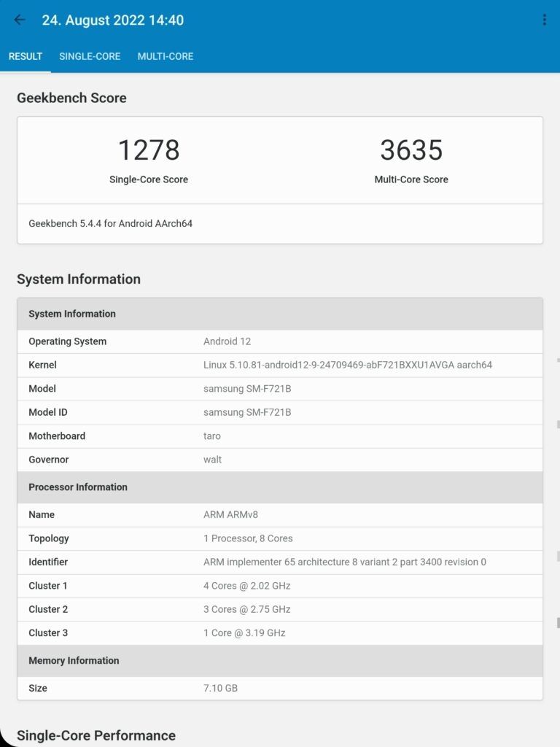The width and height of the screenshot is (560, 747).
Task: Click the Cluster 1 row label
Action: (x=47, y=586)
